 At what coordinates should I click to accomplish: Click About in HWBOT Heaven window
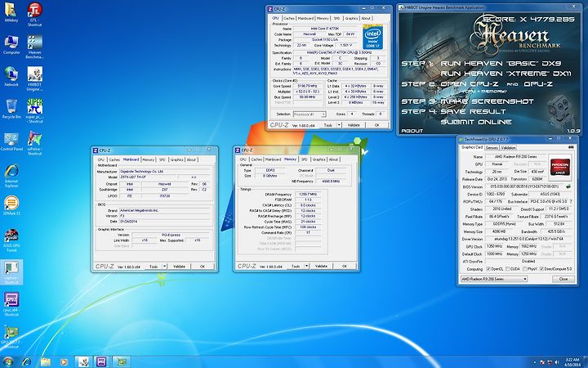pyautogui.click(x=412, y=131)
